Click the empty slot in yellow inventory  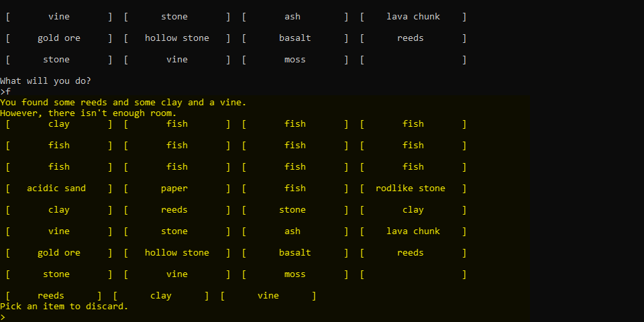(x=413, y=274)
